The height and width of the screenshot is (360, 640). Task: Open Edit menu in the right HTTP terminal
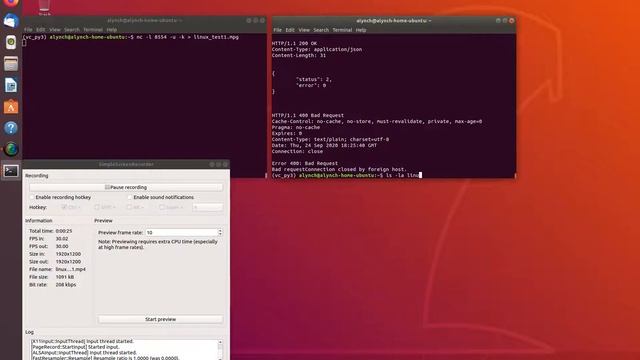[x=290, y=30]
